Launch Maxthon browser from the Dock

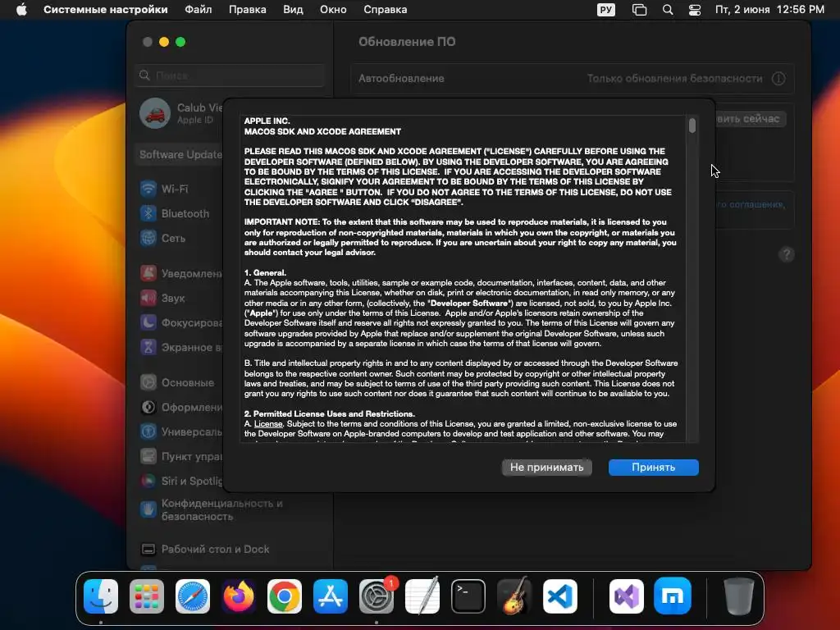(x=673, y=596)
